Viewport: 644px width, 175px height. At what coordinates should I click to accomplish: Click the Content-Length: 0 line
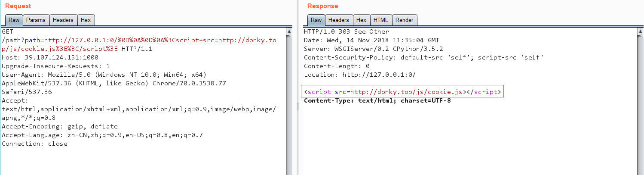(337, 66)
